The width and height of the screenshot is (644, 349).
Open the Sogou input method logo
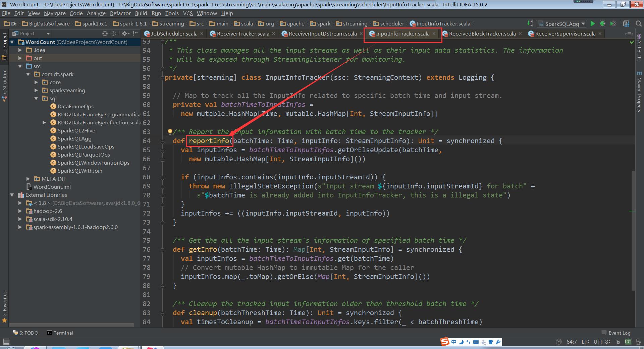click(x=445, y=342)
